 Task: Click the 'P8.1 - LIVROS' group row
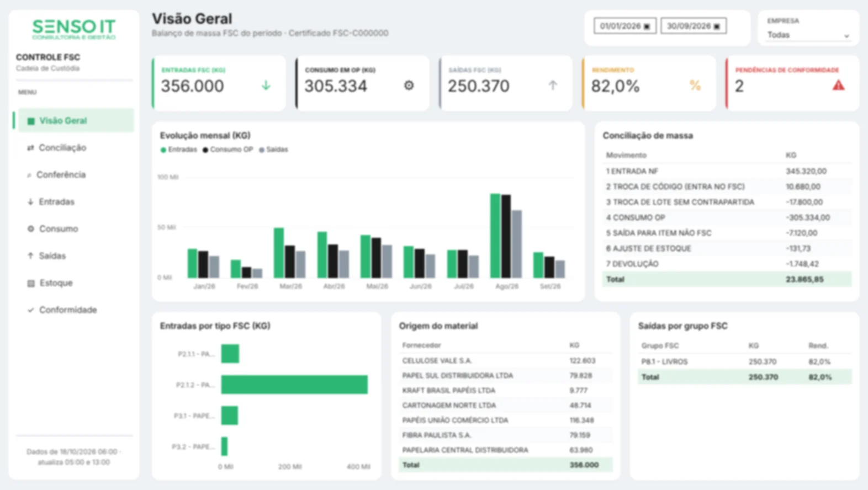tap(745, 362)
